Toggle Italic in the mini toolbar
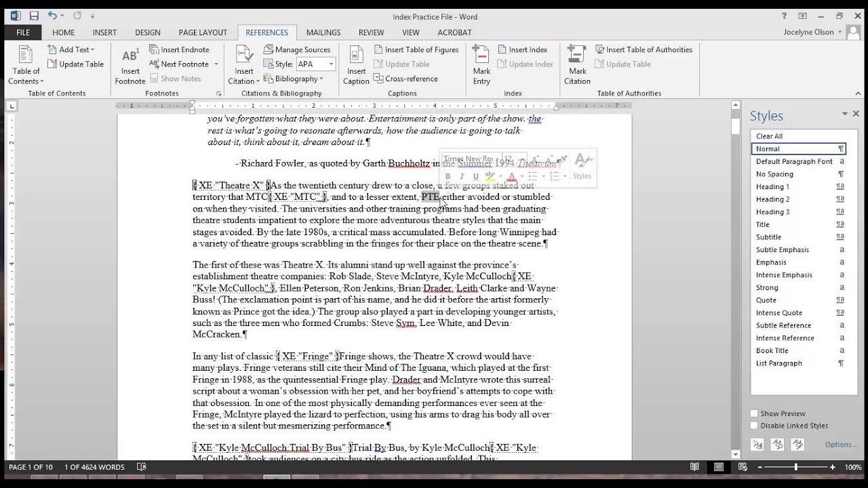This screenshot has height=488, width=868. tap(462, 176)
